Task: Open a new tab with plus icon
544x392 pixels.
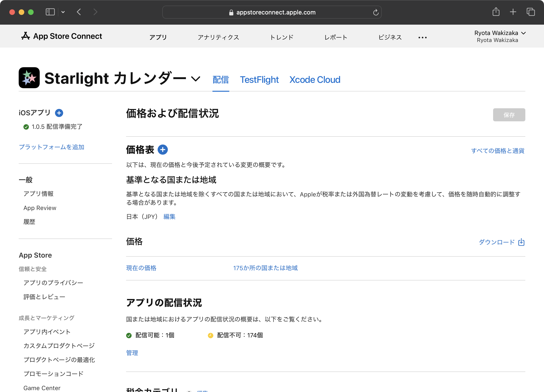Action: (513, 12)
